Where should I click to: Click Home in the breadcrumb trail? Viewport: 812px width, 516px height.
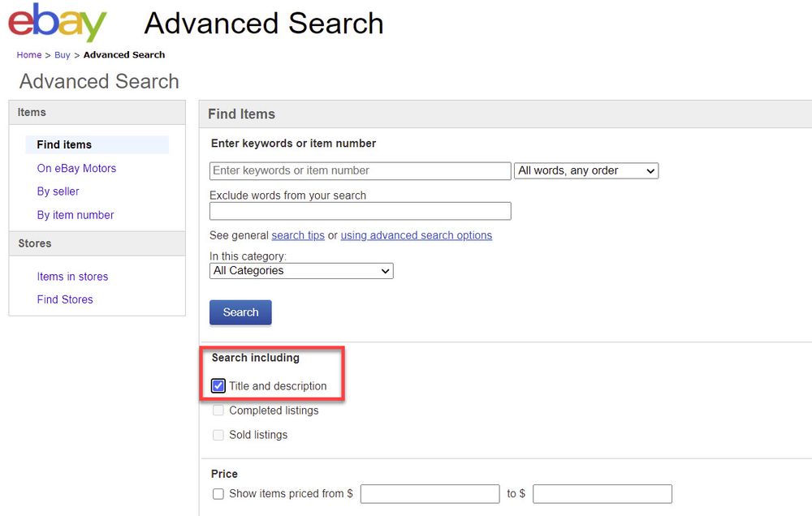click(28, 54)
